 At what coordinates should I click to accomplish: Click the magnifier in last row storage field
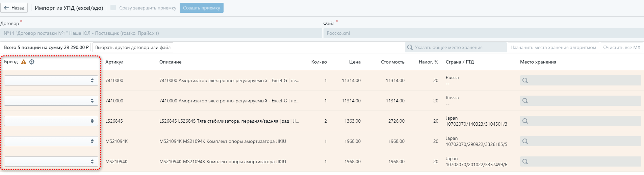(x=525, y=161)
